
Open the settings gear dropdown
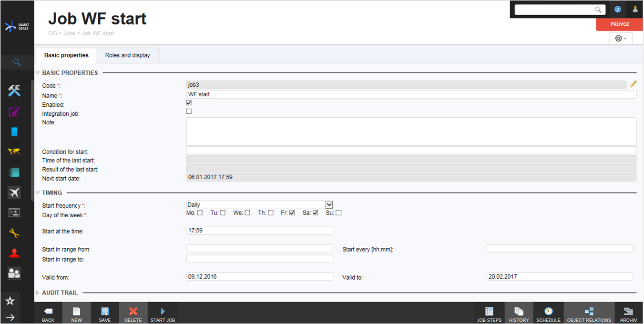(x=621, y=38)
